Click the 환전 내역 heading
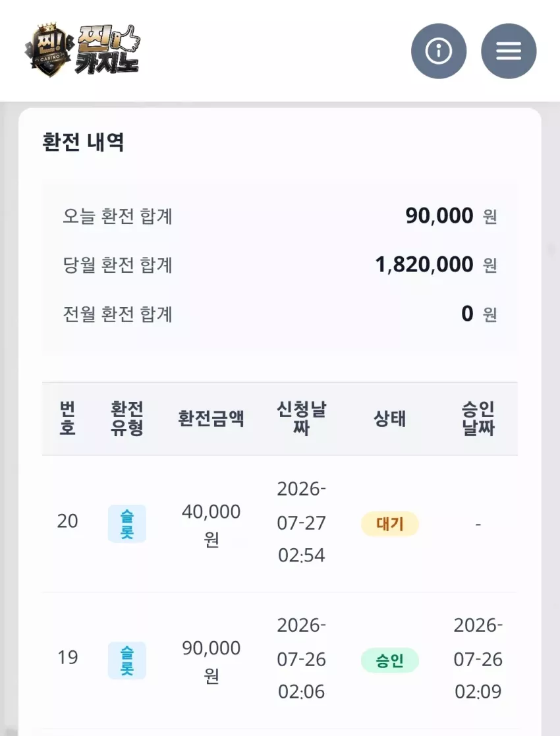Viewport: 560px width, 736px height. tap(83, 142)
